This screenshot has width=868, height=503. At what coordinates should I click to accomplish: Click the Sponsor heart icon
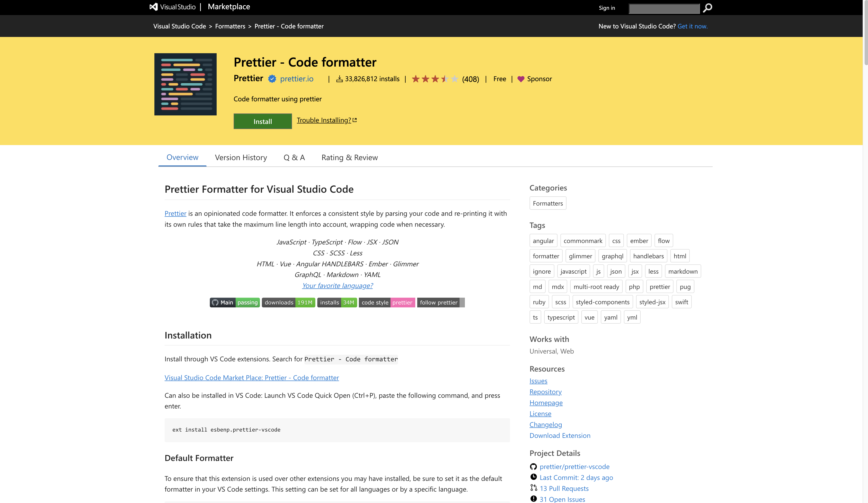(522, 78)
